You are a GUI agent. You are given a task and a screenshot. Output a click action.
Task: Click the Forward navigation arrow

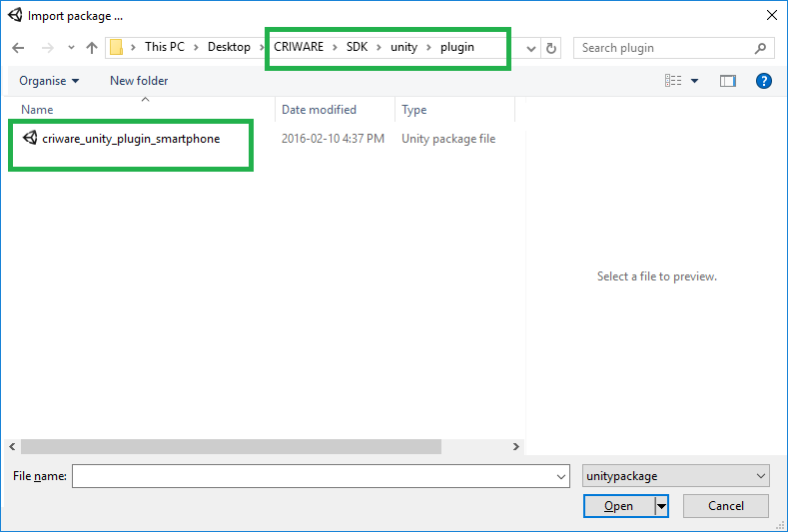[x=47, y=48]
